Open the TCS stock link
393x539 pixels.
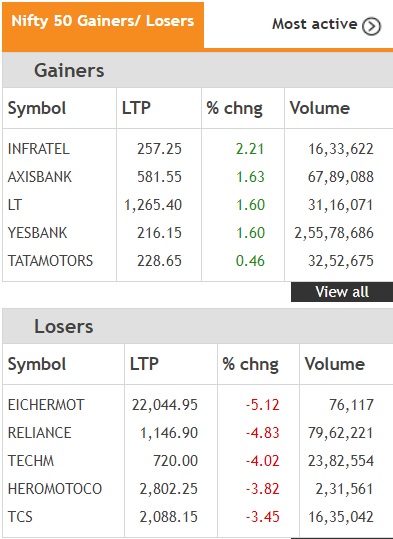click(20, 517)
